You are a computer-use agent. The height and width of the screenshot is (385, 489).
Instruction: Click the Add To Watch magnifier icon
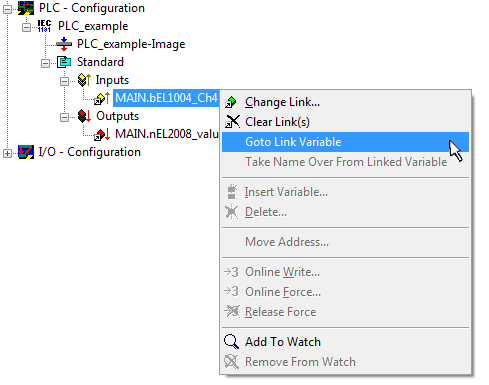point(231,342)
